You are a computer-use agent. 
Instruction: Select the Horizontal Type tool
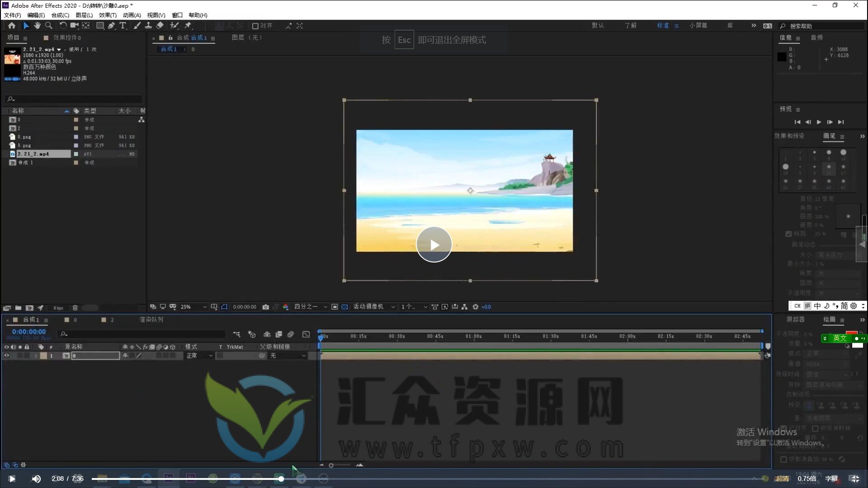[123, 26]
